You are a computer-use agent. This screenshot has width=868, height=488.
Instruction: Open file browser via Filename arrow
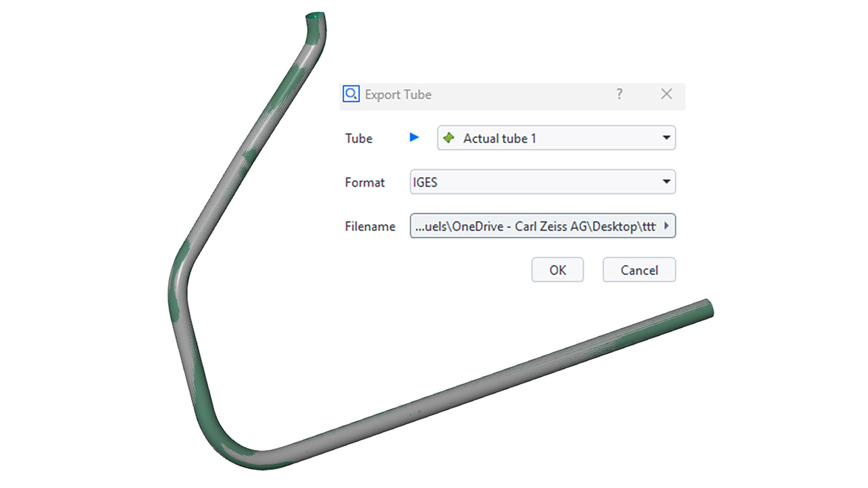(x=666, y=225)
